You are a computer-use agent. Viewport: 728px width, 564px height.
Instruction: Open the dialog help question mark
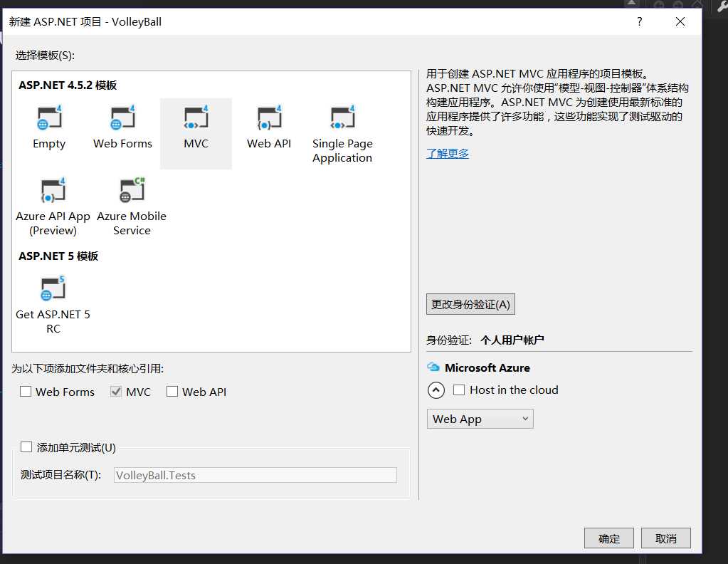[x=639, y=21]
